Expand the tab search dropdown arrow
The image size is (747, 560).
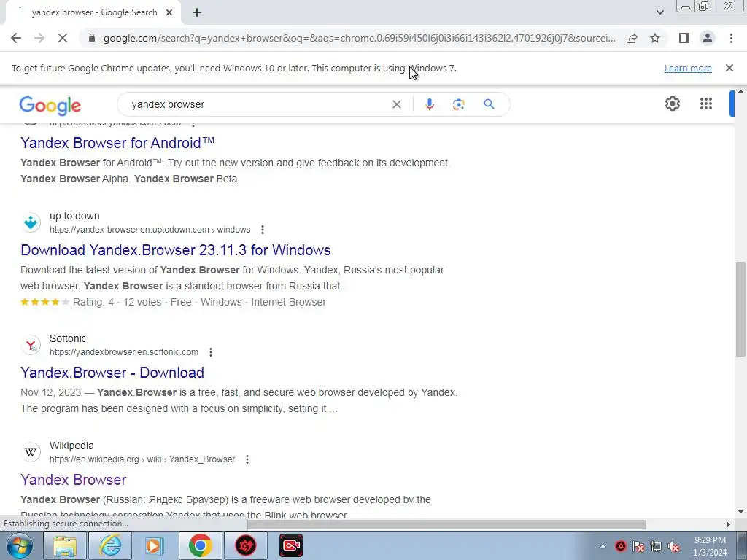click(x=659, y=12)
